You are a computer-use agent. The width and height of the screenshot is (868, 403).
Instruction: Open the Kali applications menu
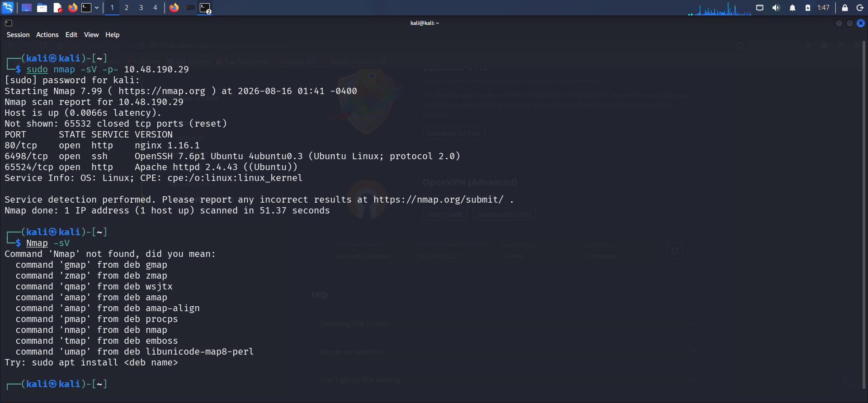tap(8, 8)
